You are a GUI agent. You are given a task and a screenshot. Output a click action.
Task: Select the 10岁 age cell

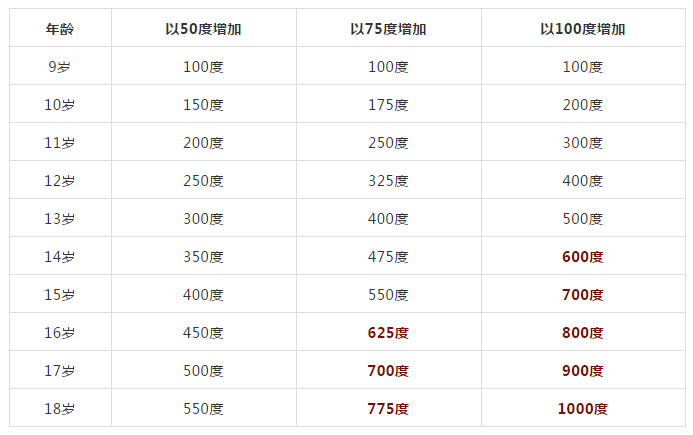[60, 105]
